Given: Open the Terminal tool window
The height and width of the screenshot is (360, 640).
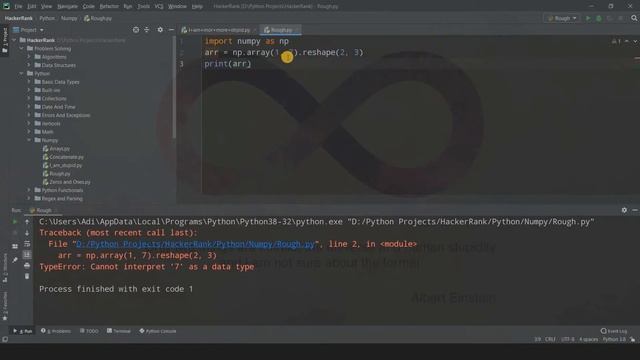Looking at the screenshot, I should (119, 331).
